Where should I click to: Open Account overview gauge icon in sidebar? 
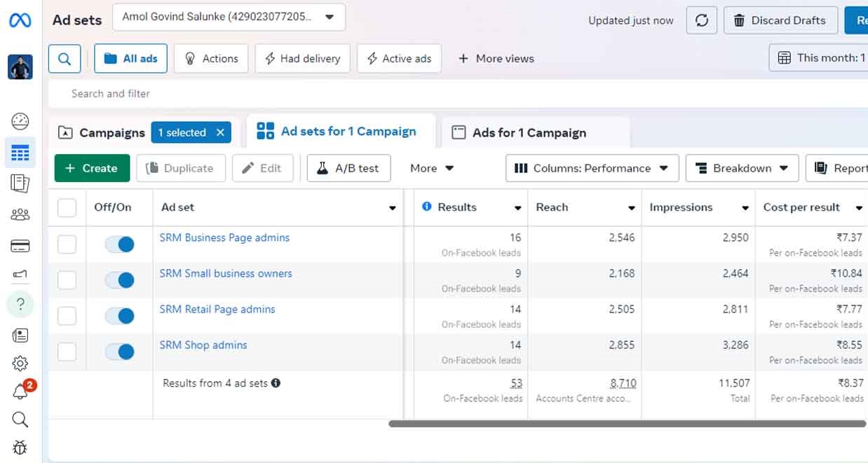tap(20, 121)
